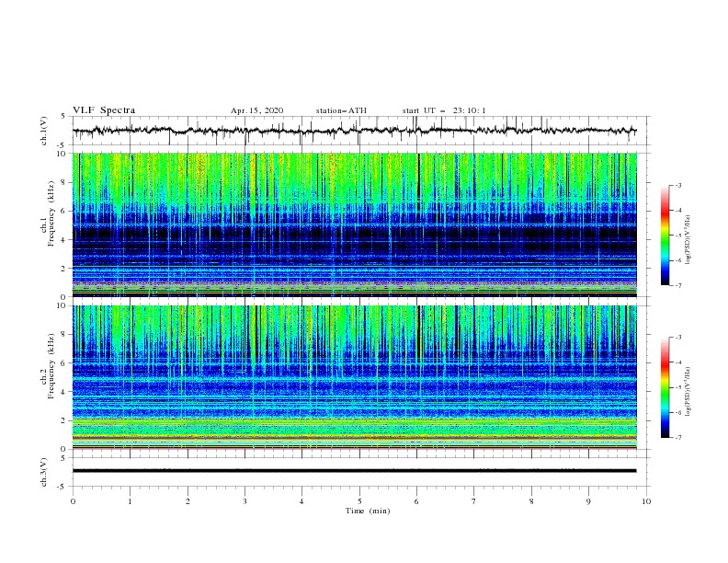The height and width of the screenshot is (563, 728).
Task: Click time axis tick label "3"
Action: (245, 501)
